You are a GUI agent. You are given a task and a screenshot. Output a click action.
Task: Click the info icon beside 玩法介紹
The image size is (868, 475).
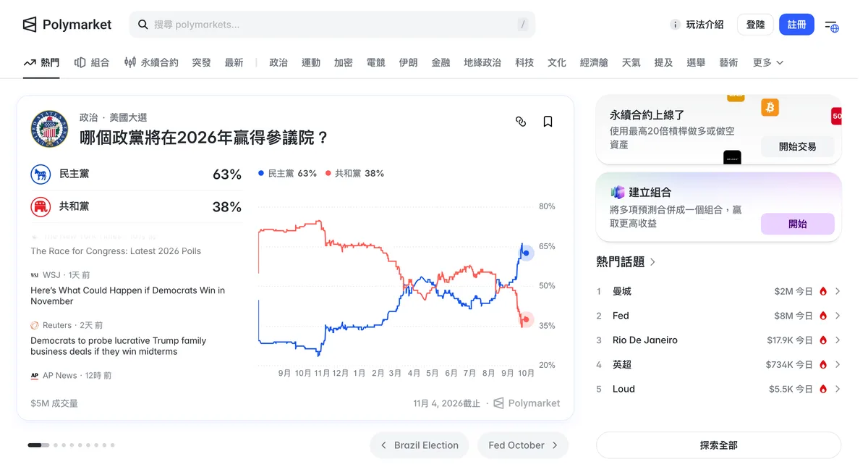pos(675,25)
